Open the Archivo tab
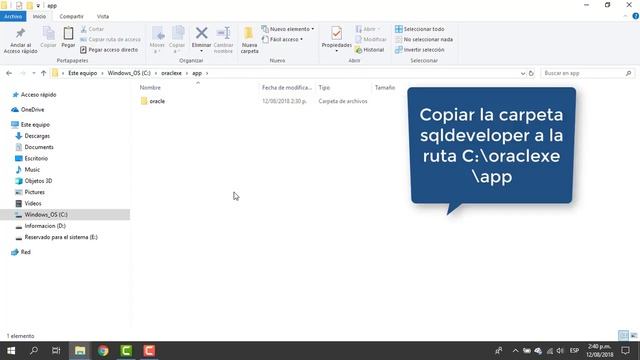This screenshot has width=640, height=360. [13, 16]
